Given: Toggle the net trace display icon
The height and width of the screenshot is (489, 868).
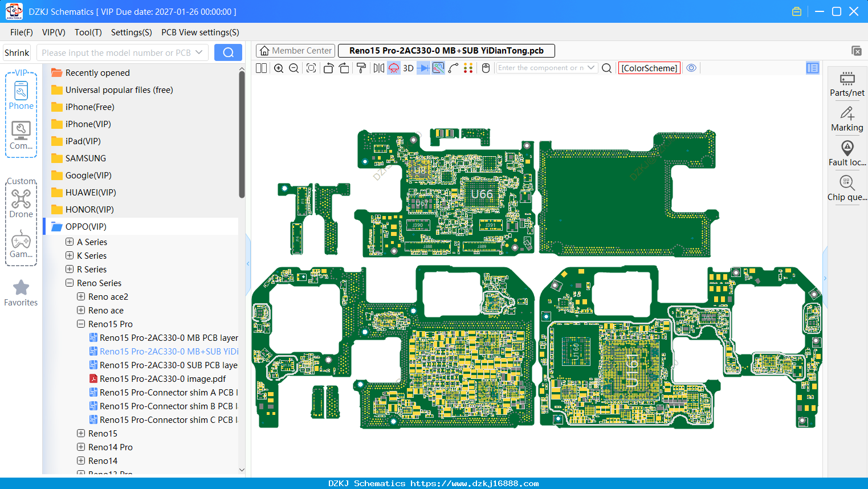Looking at the screenshot, I should 438,68.
